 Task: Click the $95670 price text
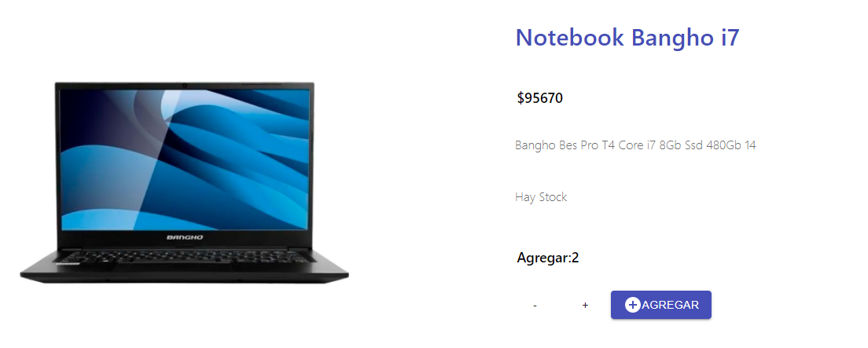coord(539,98)
